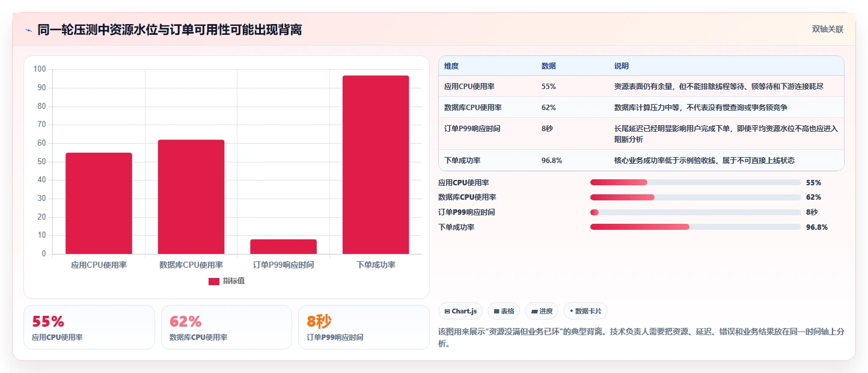Image resolution: width=868 pixels, height=373 pixels.
Task: Select the 表格 tag chip
Action: click(x=504, y=311)
